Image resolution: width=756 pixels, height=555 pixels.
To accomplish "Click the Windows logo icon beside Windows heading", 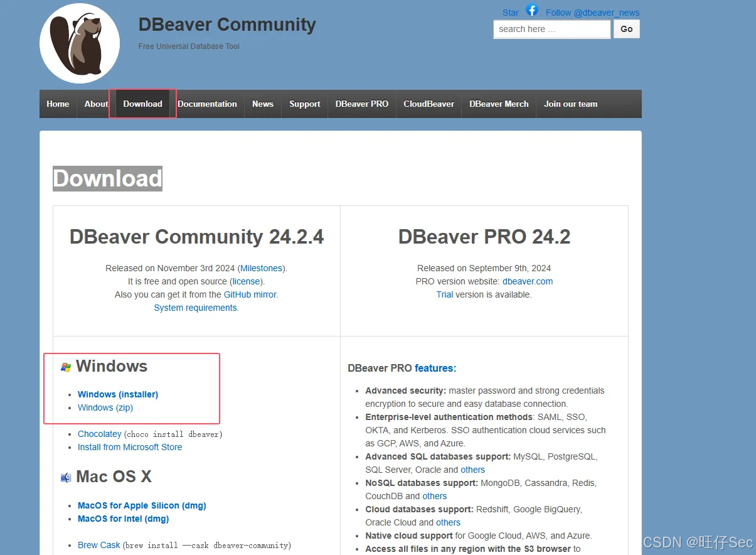I will point(66,367).
